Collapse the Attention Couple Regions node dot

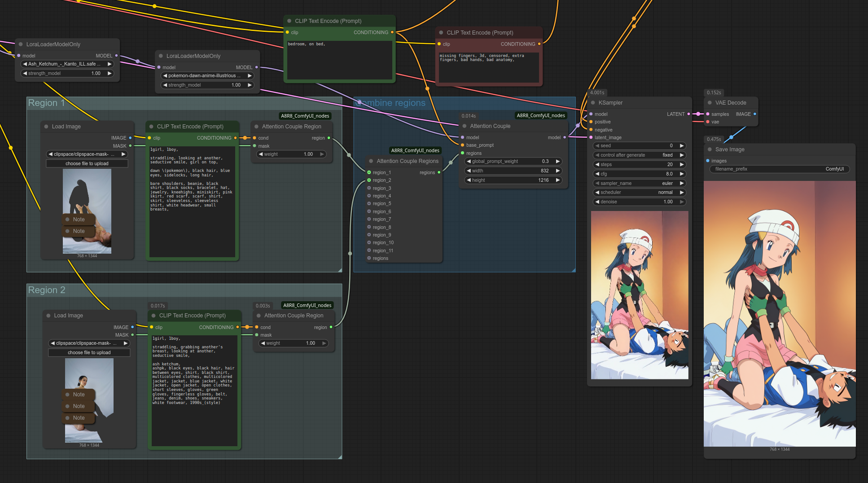click(x=371, y=161)
